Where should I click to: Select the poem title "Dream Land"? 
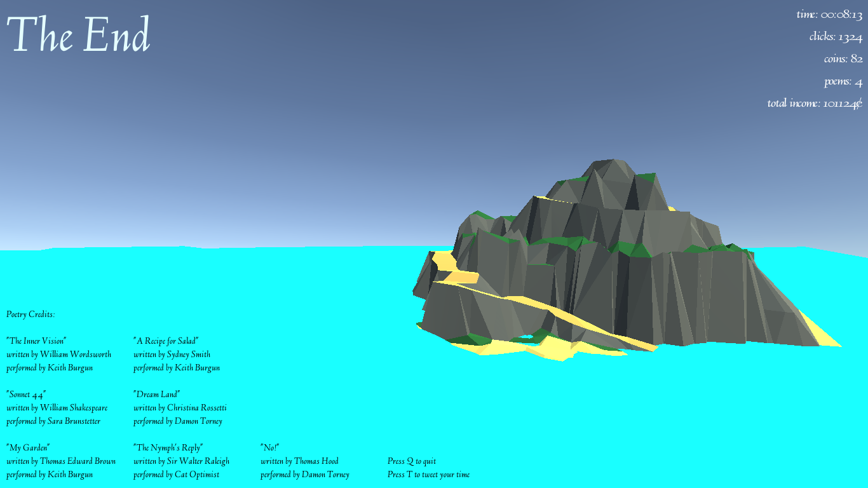tap(157, 395)
